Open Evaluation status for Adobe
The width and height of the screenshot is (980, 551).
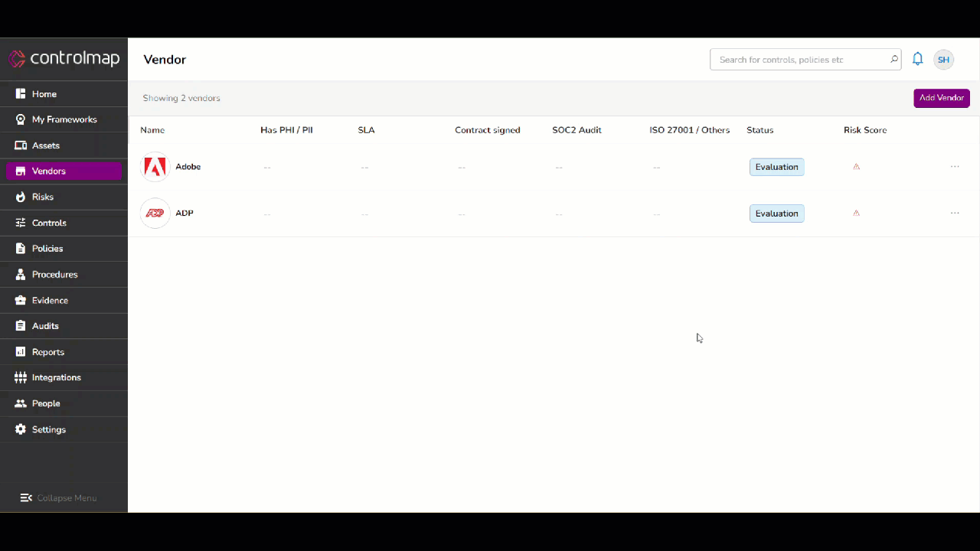(x=776, y=166)
